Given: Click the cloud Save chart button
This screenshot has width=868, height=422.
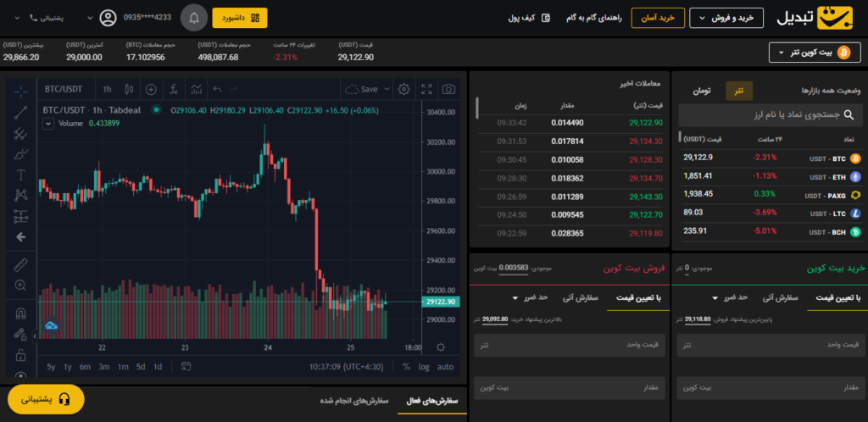Looking at the screenshot, I should coord(361,89).
